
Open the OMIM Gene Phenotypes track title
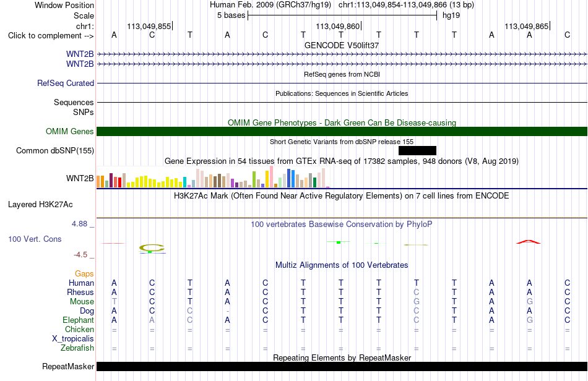[x=342, y=123]
